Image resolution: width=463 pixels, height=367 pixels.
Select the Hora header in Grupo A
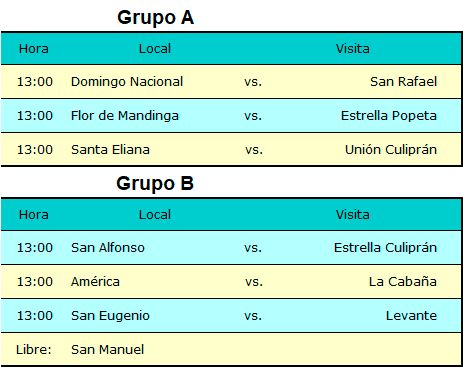(34, 49)
